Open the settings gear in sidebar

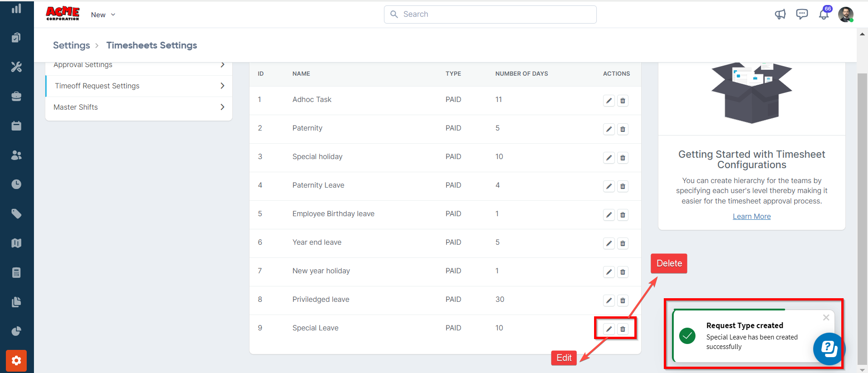coord(16,361)
